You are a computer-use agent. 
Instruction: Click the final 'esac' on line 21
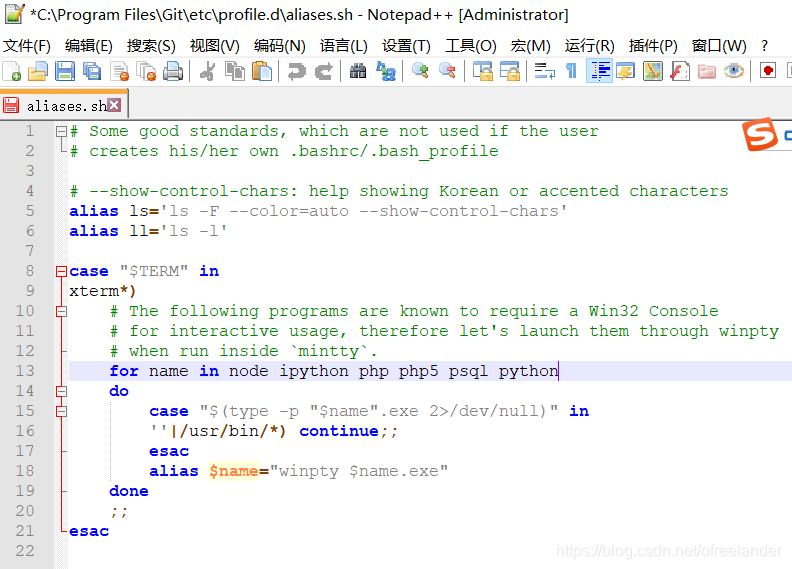click(89, 531)
